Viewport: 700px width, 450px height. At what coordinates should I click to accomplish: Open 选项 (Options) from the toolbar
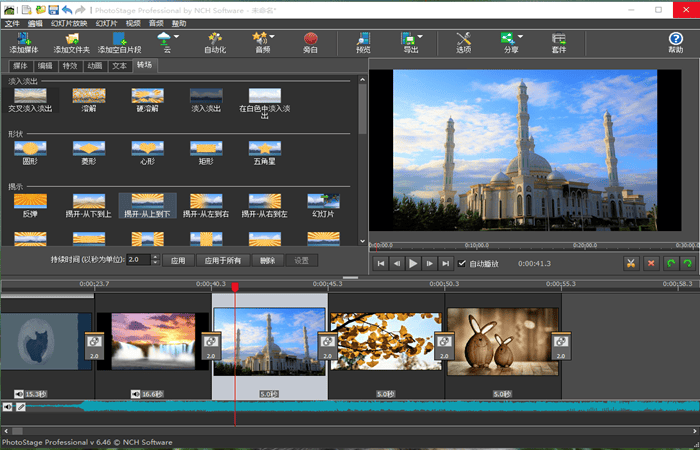[463, 40]
